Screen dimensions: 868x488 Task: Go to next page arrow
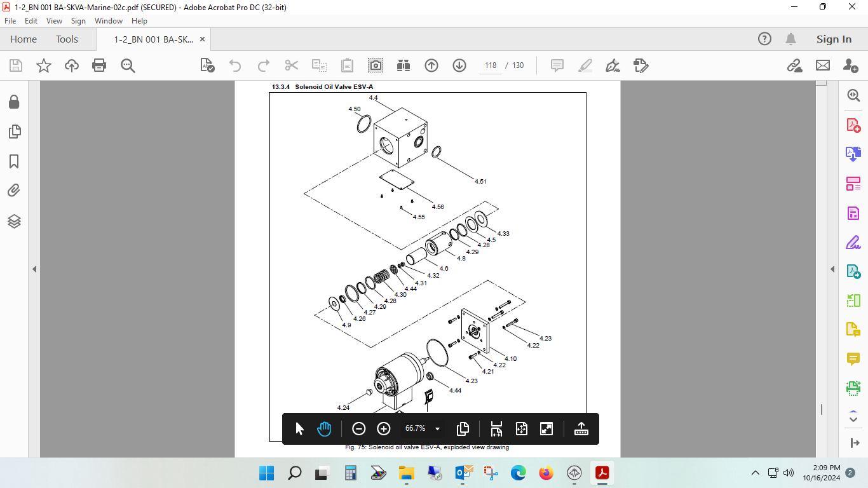[459, 65]
